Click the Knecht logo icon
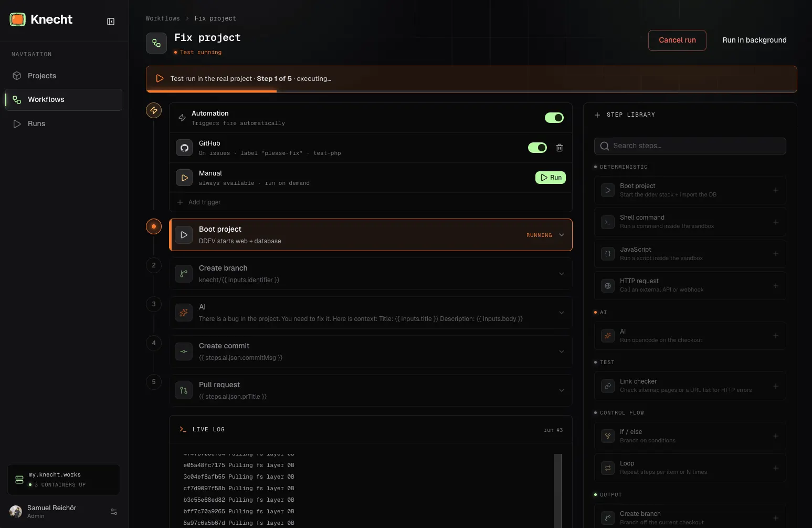Viewport: 812px width, 528px height. click(x=17, y=19)
